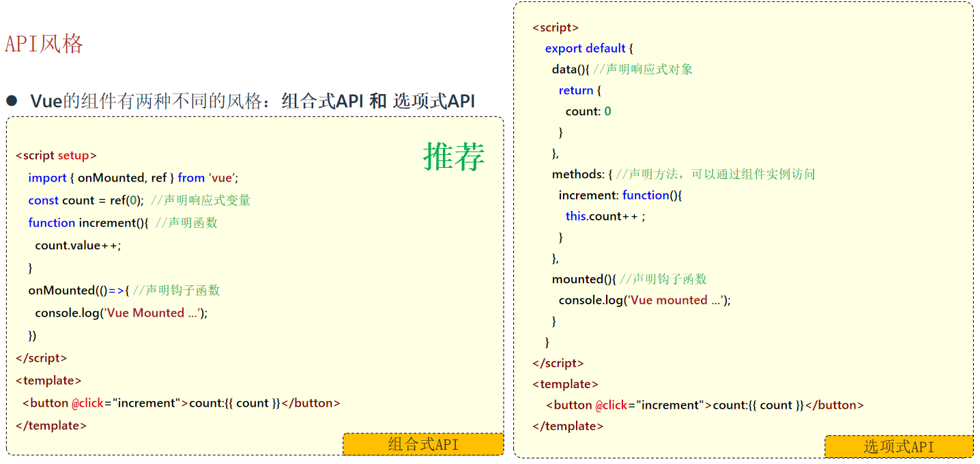This screenshot has width=980, height=464.
Task: Select "console.log('Vue Mounted ...');" with capital M
Action: point(121,313)
